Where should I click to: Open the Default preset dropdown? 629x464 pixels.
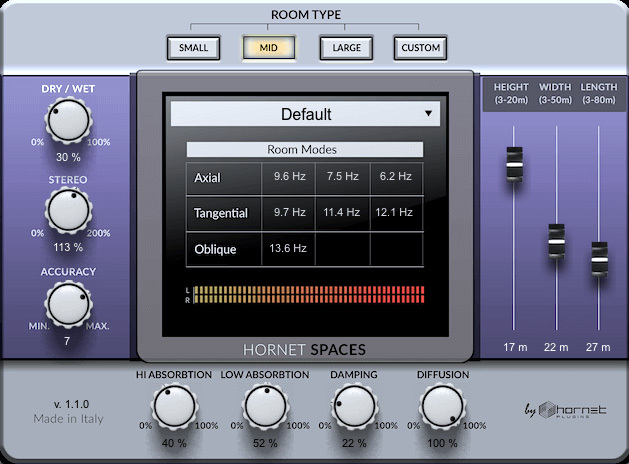[305, 114]
